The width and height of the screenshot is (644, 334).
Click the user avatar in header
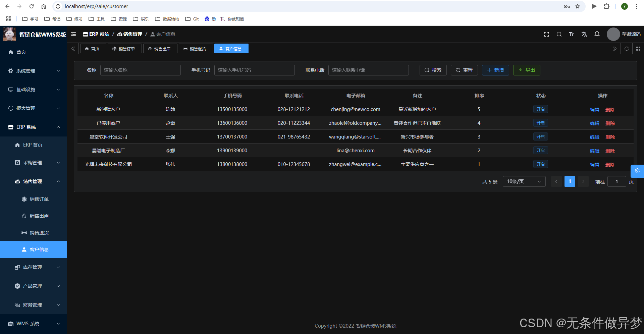tap(613, 34)
